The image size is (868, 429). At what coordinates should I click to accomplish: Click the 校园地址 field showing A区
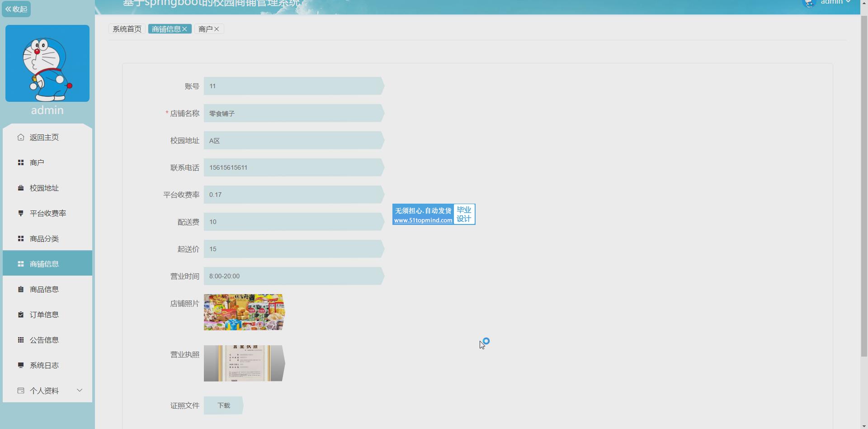294,140
